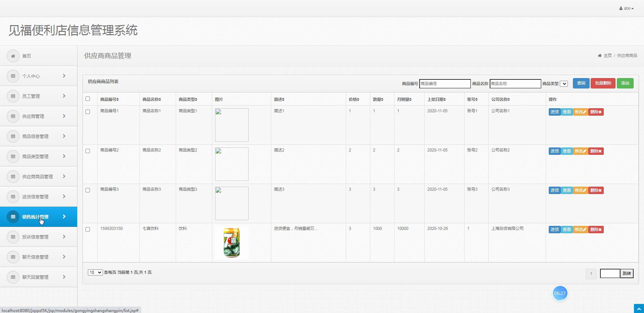Tick the select-all checkbox in the table header
The width and height of the screenshot is (644, 313).
pos(88,99)
